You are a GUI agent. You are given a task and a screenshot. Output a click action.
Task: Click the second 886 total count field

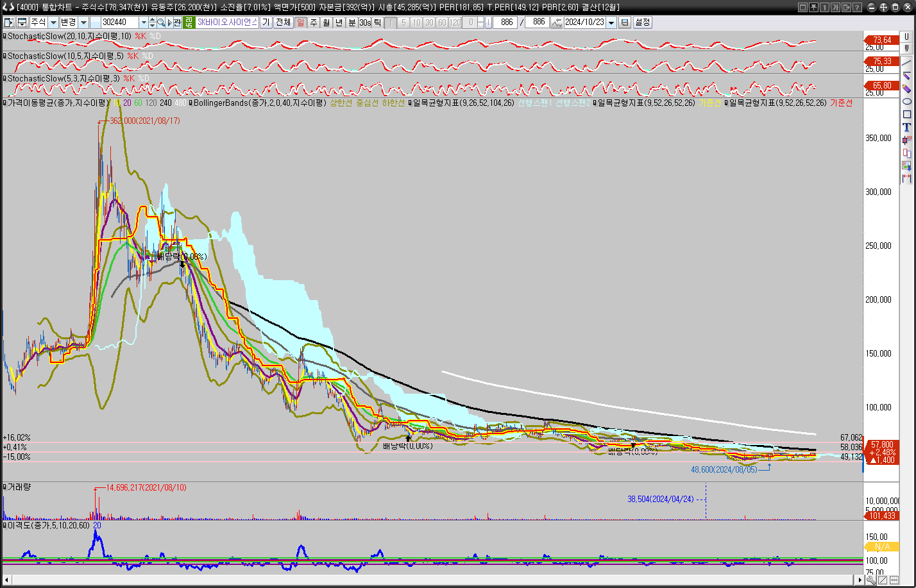[x=537, y=22]
